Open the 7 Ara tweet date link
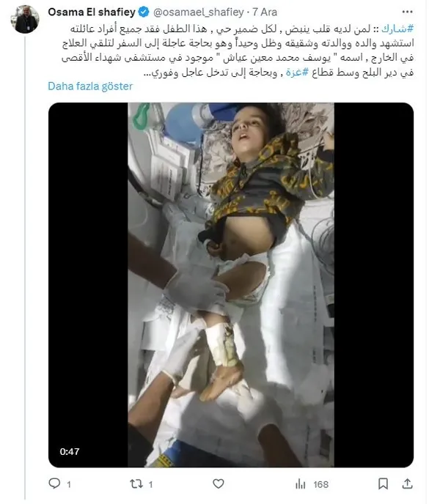Screen dimensions: 440x504 pos(265,12)
